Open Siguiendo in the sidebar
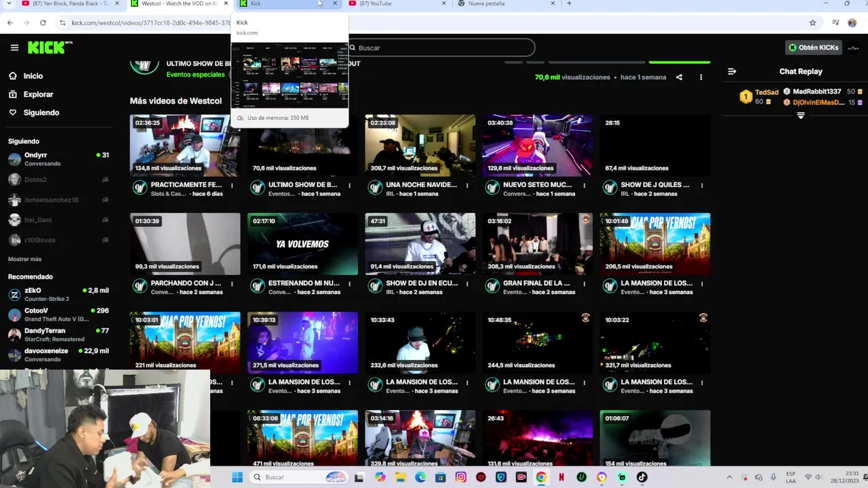Screen dimensions: 868x488 34,113
